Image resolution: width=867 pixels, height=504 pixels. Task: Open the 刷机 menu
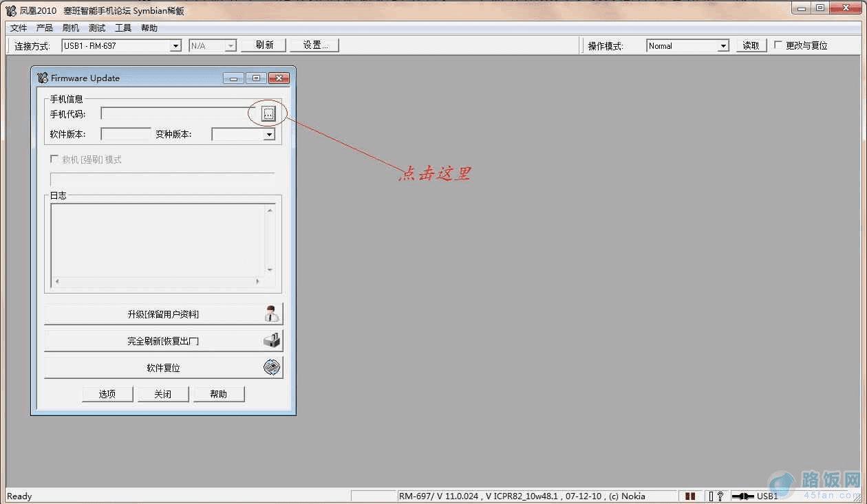pyautogui.click(x=71, y=28)
